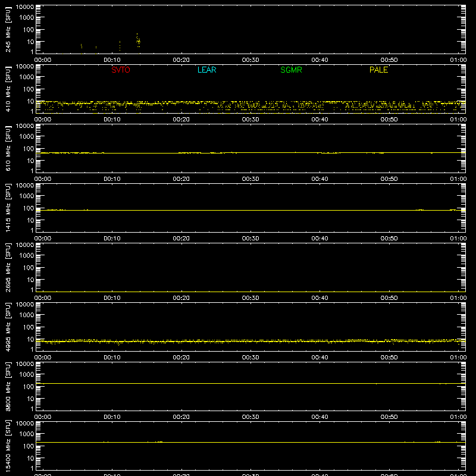This screenshot has width=476, height=476.
Task: Click the 10000 tick value on 4995 MHz axis
Action: click(25, 304)
